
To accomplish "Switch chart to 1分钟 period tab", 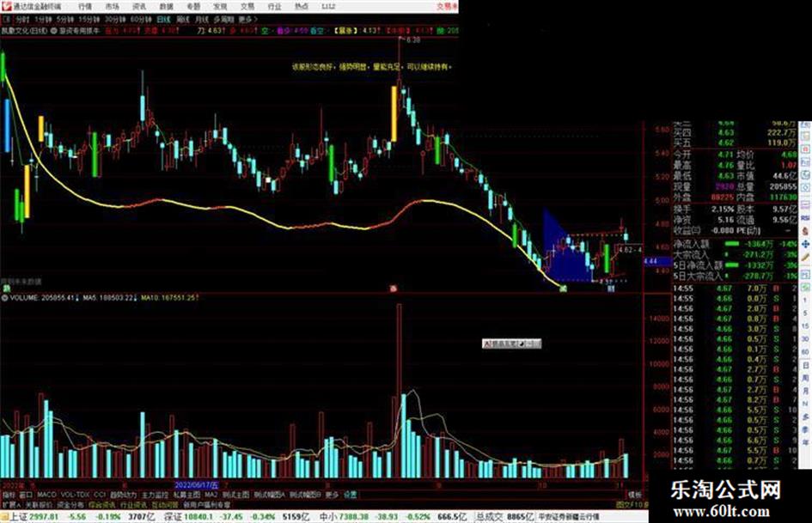I will pos(43,20).
